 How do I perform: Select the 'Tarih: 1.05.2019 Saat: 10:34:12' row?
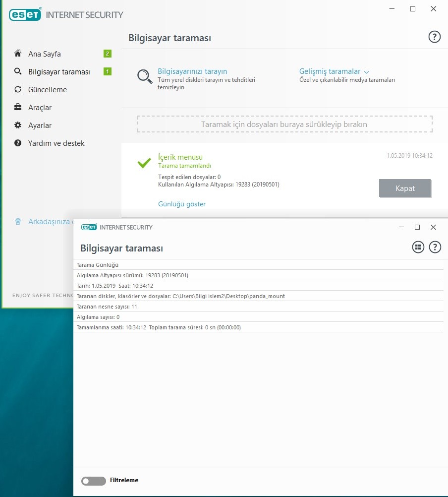(258, 286)
